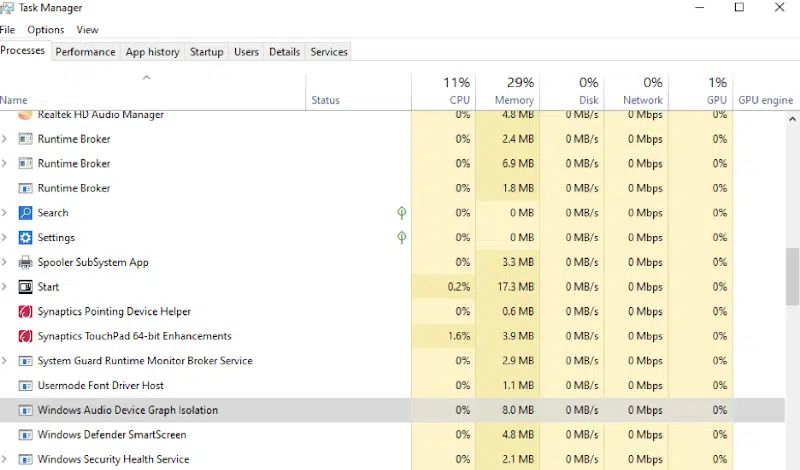Expand the Spooler SubSystem App entry
Viewport: 800px width, 470px height.
pyautogui.click(x=5, y=262)
